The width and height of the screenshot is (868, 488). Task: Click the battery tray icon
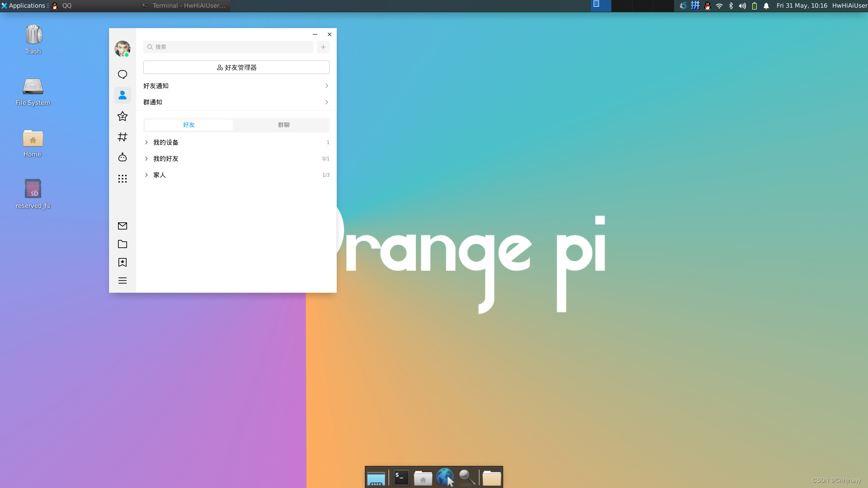tap(755, 6)
